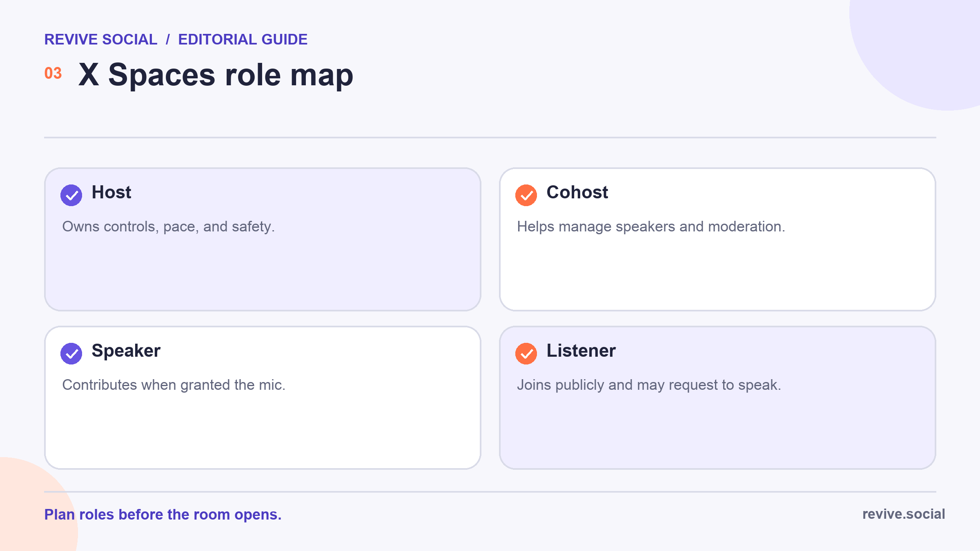Click 'Joins publicly and may request to speak.'
Screen dimensions: 980x551
(x=649, y=385)
